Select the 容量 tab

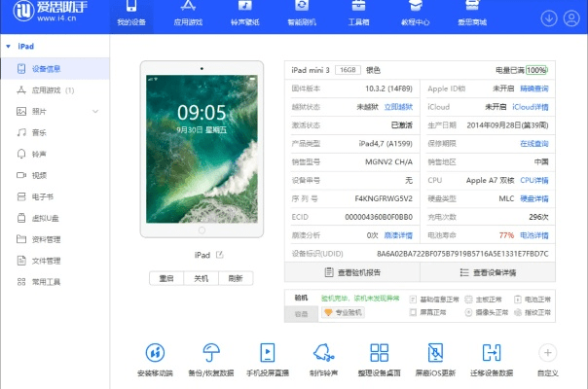(x=301, y=314)
